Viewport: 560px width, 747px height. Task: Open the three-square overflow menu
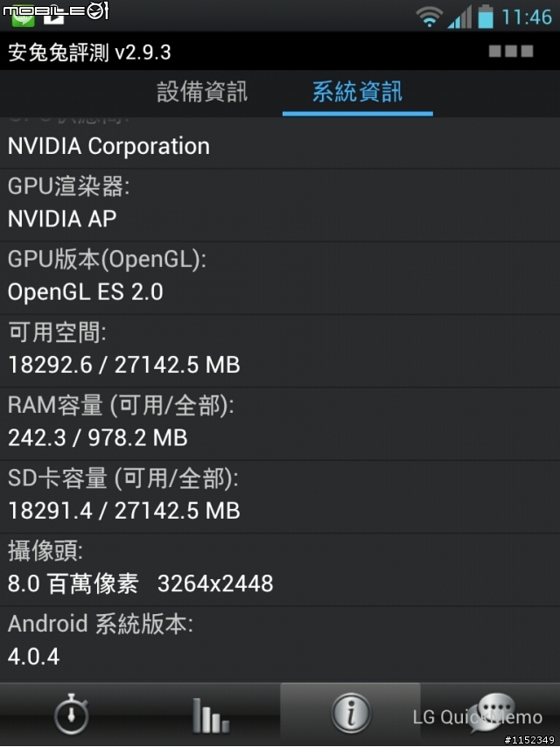[x=511, y=52]
